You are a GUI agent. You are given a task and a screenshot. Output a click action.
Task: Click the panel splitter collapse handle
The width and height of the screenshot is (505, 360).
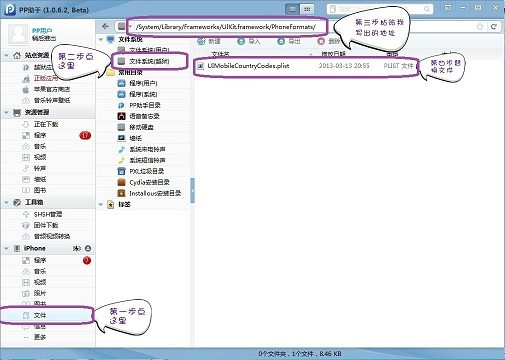(192, 190)
